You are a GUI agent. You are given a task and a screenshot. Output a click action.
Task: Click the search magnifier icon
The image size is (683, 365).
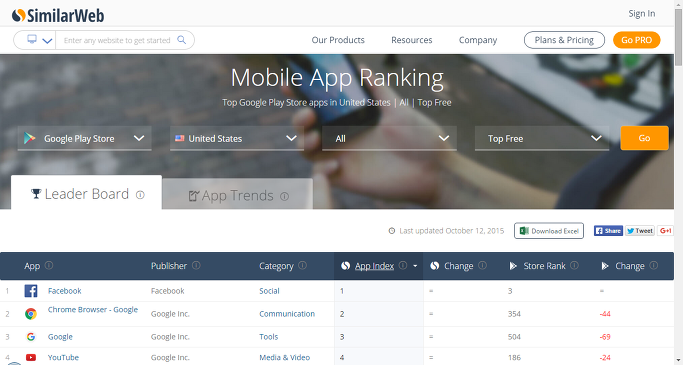pos(182,40)
